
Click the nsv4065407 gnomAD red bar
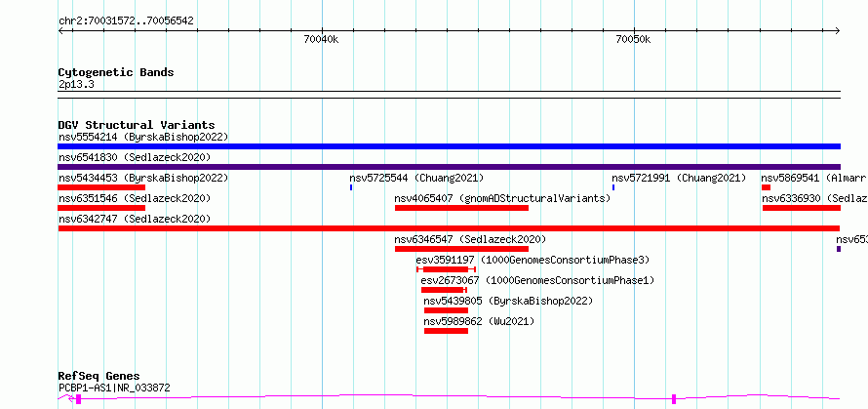click(x=461, y=208)
